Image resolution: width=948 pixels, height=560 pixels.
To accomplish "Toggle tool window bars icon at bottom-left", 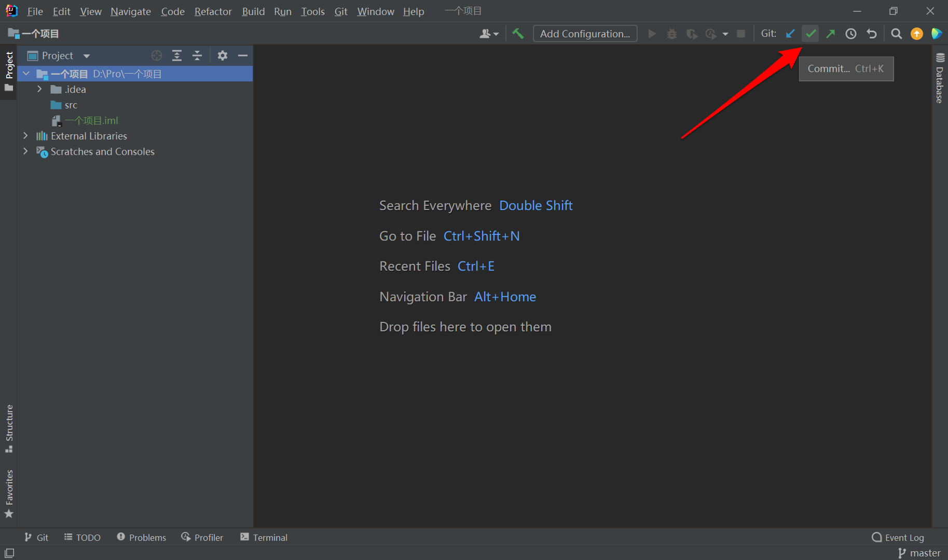I will pos(9,553).
